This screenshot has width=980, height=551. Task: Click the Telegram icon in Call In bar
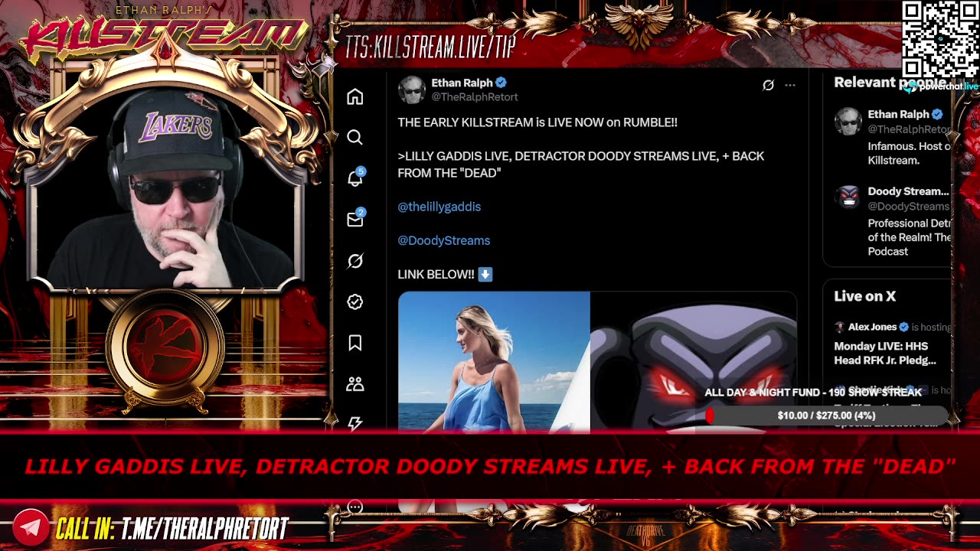(x=31, y=527)
